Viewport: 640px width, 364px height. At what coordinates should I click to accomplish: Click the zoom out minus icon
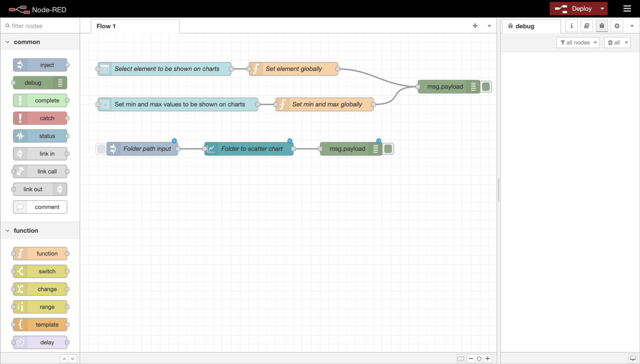[x=471, y=359]
